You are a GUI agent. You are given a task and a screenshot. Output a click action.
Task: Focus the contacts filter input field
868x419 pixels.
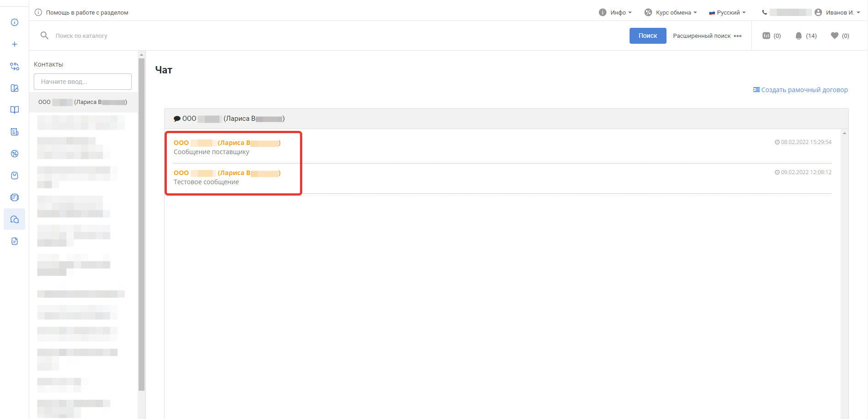83,82
